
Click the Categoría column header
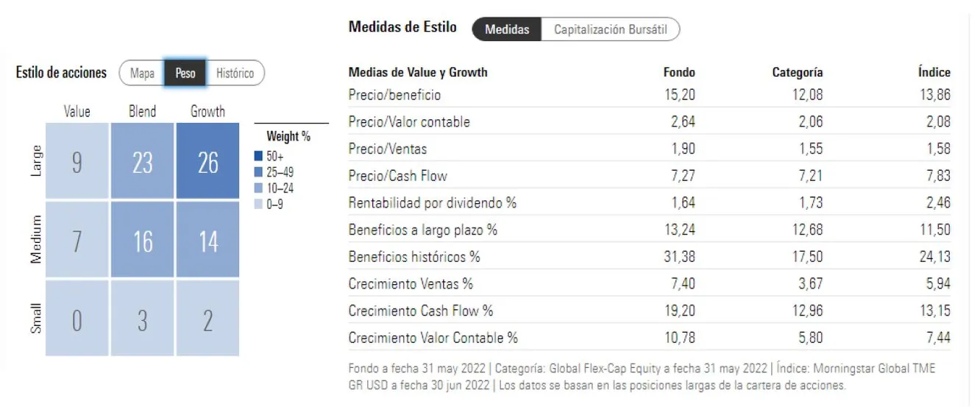point(797,72)
